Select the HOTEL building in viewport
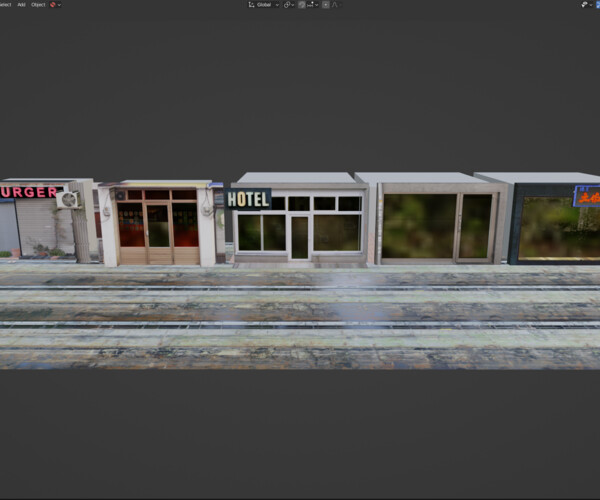This screenshot has width=600, height=500. tap(299, 219)
